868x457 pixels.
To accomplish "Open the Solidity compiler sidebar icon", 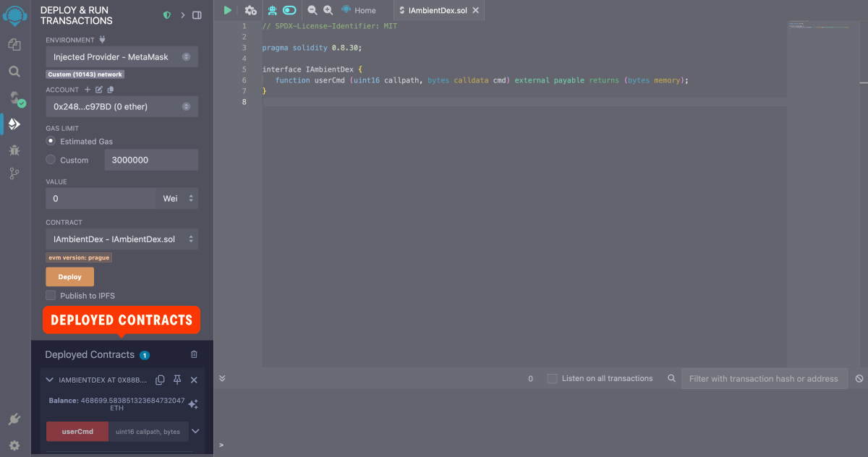I will [16, 98].
